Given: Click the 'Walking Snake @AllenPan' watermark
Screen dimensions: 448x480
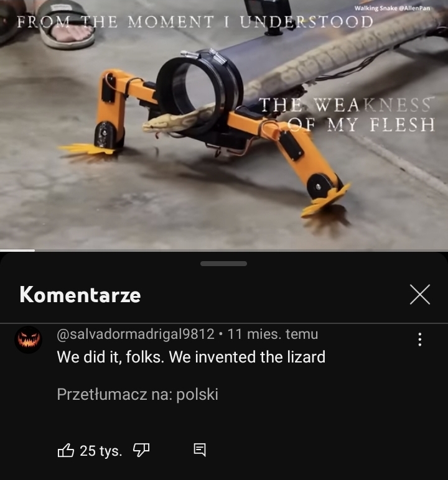Looking at the screenshot, I should [x=392, y=8].
